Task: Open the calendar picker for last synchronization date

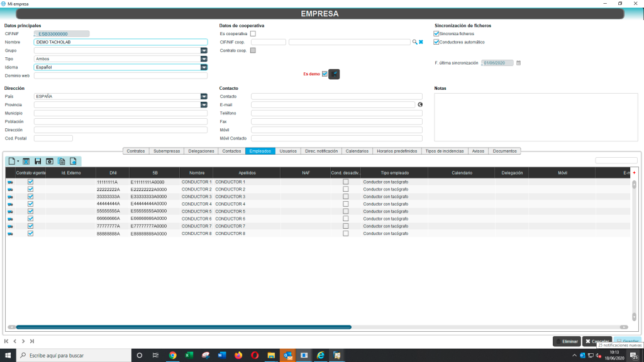Action: click(519, 63)
